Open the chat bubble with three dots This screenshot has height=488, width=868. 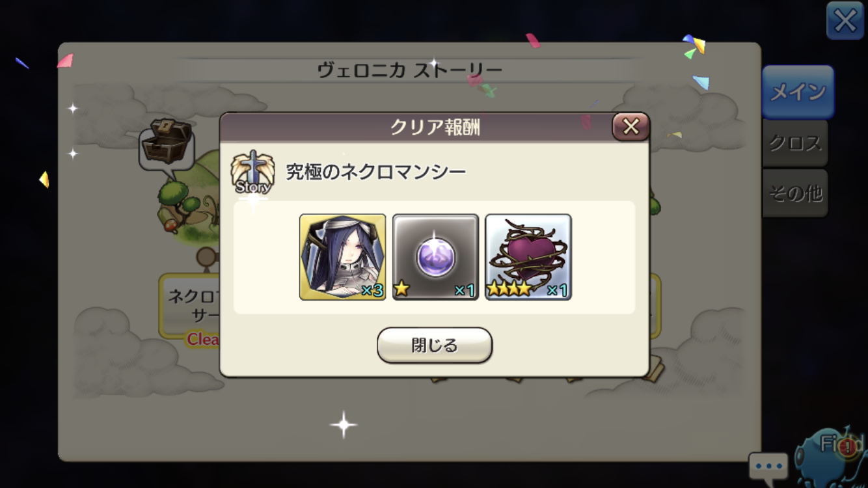coord(768,466)
